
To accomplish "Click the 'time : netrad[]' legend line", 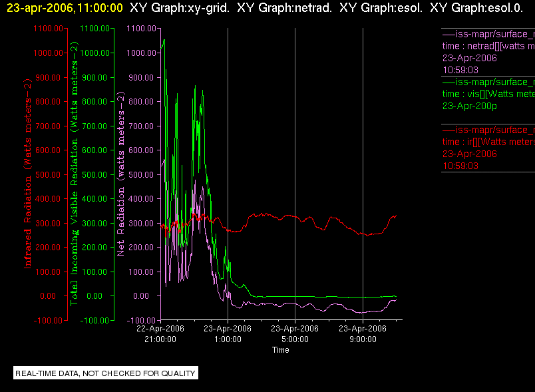I will click(x=488, y=47).
